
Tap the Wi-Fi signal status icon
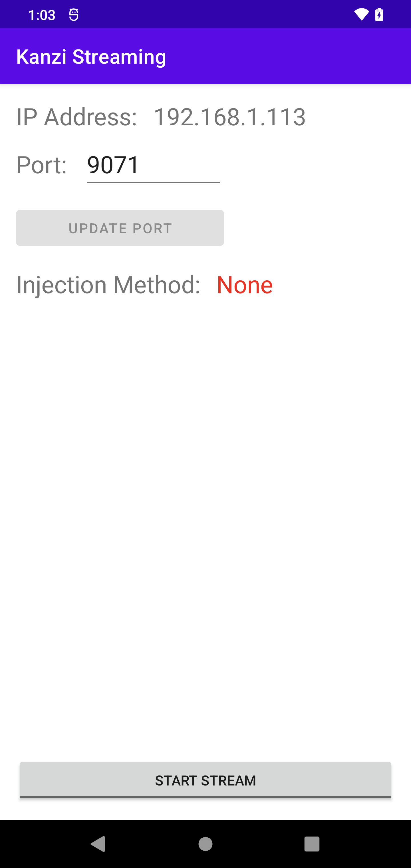(361, 15)
